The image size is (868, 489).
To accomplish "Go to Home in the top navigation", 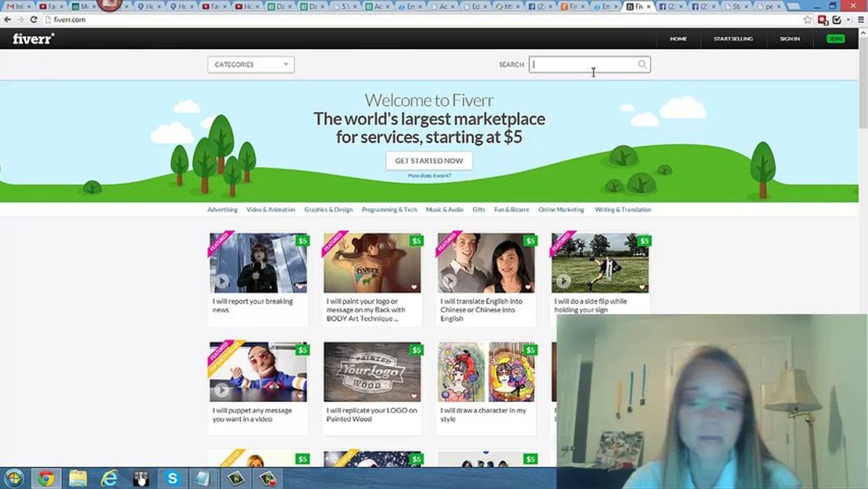I will click(x=679, y=39).
